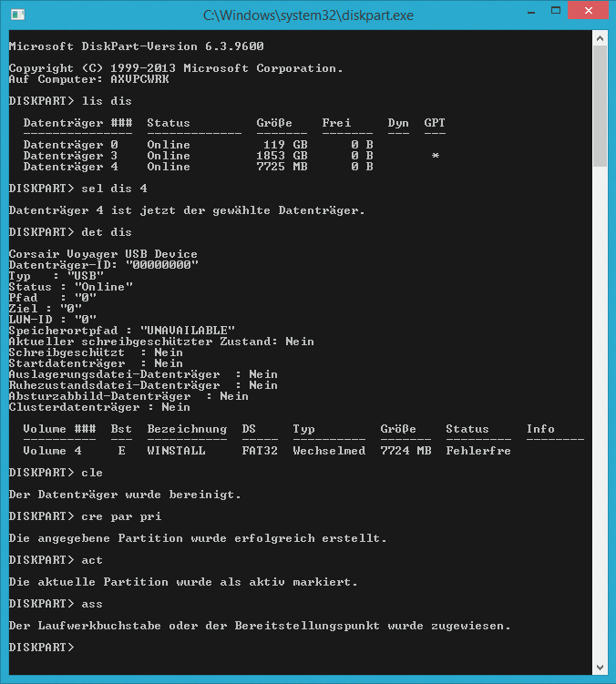The image size is (616, 684).
Task: Click the '1853 GB' size value
Action: (x=282, y=156)
